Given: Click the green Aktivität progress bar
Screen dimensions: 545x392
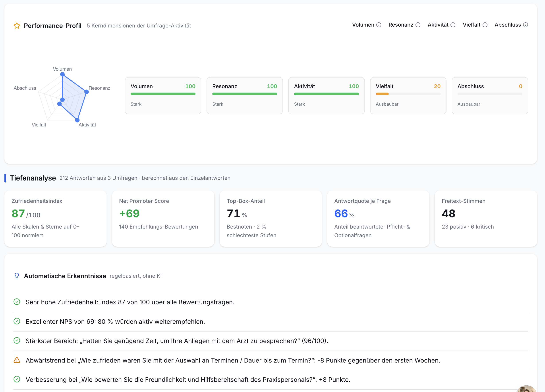Looking at the screenshot, I should (x=326, y=94).
